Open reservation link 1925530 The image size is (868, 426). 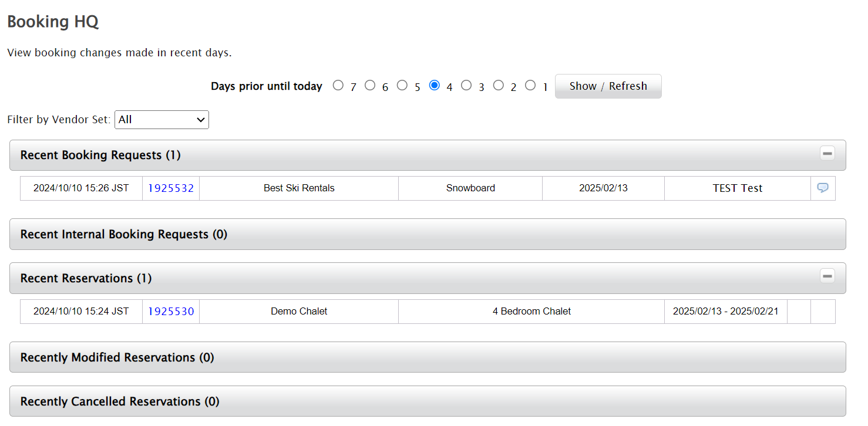[170, 312]
